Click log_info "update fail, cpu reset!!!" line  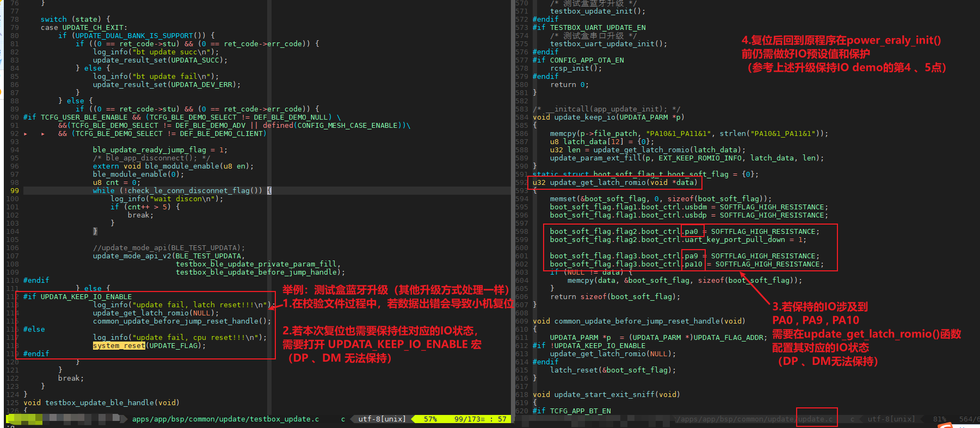click(x=180, y=337)
